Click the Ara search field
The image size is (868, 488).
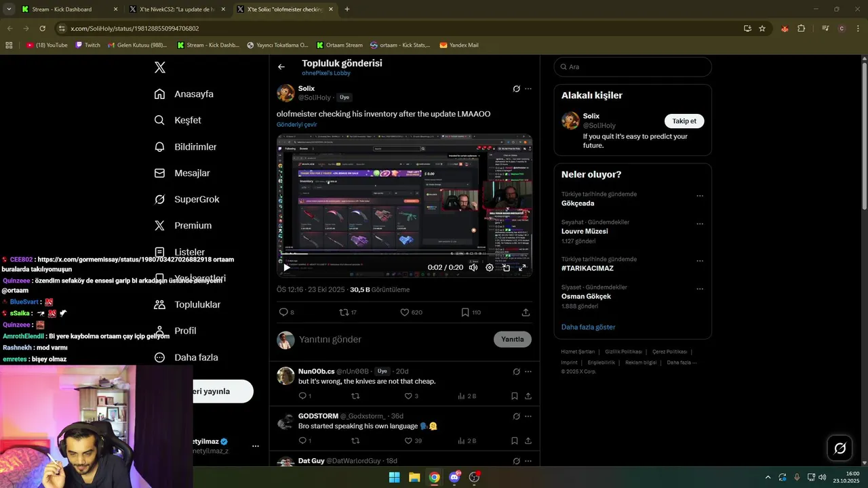(x=633, y=67)
